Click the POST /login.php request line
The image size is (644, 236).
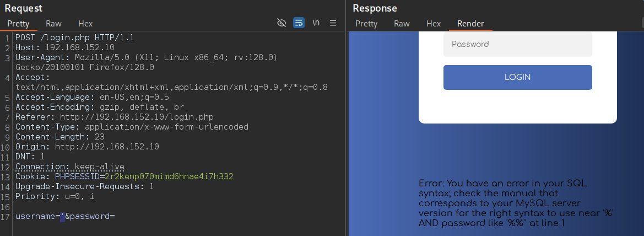75,38
